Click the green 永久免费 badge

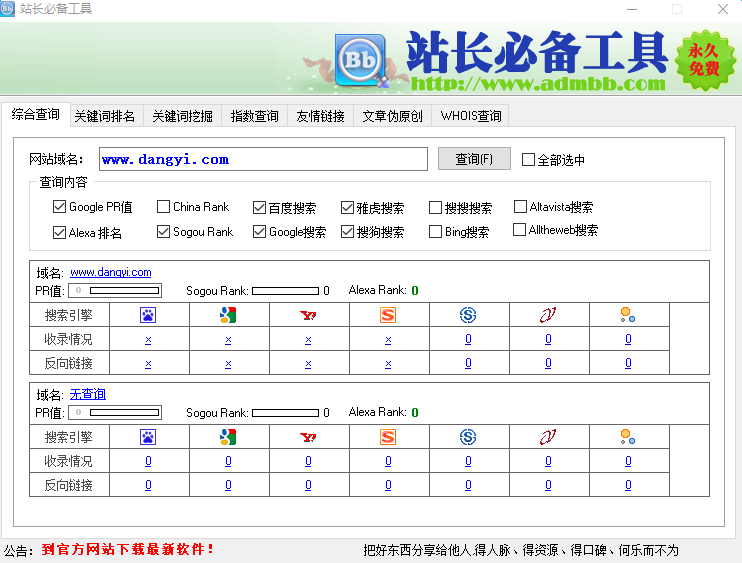[705, 60]
